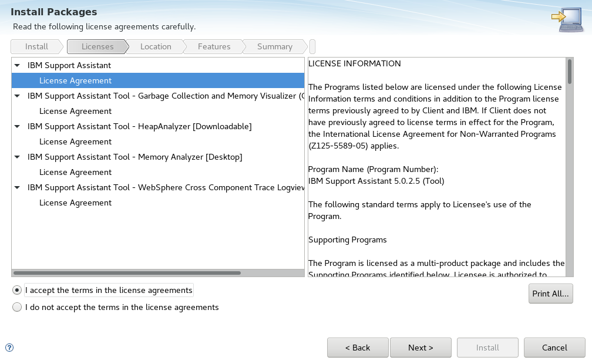
Task: Go to the Location wizard step
Action: tap(156, 46)
